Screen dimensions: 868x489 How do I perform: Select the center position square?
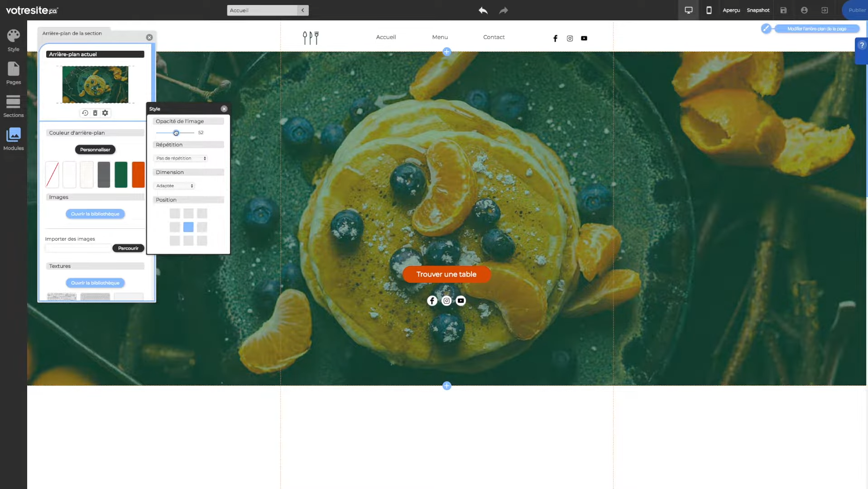[x=188, y=227]
